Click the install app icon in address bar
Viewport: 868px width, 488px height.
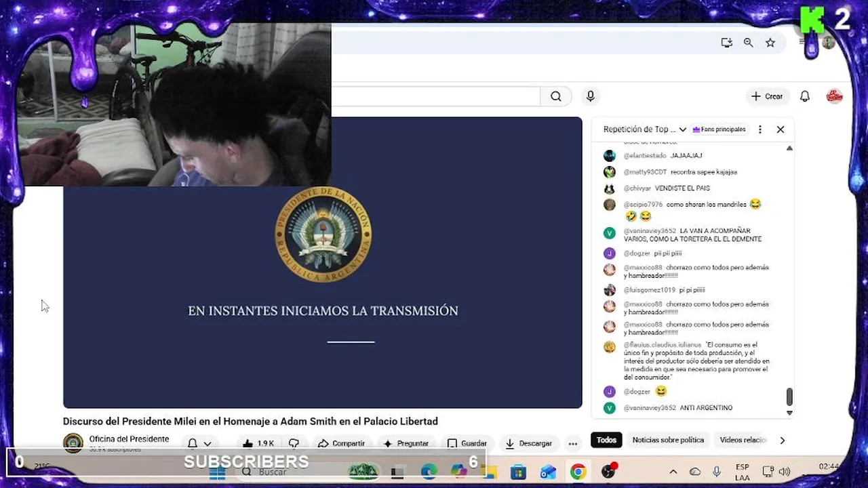point(727,43)
